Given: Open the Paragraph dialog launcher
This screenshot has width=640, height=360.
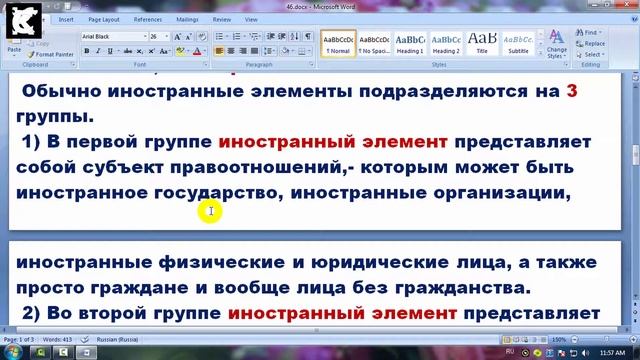Looking at the screenshot, I should coord(311,64).
